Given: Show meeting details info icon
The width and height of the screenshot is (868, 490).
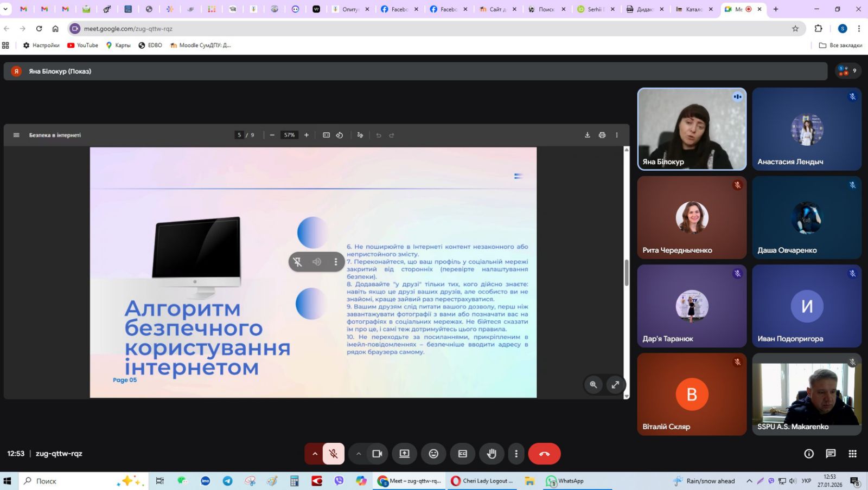Looking at the screenshot, I should point(809,454).
